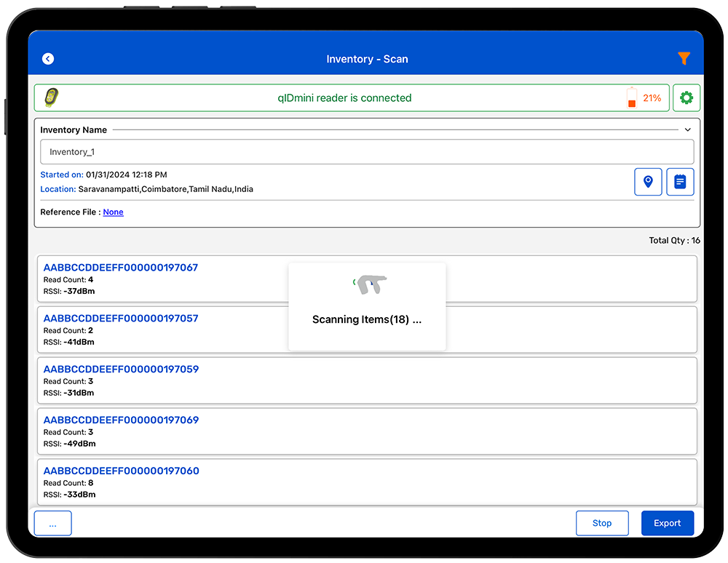
Task: Select tag ending in 197057
Action: (x=121, y=319)
